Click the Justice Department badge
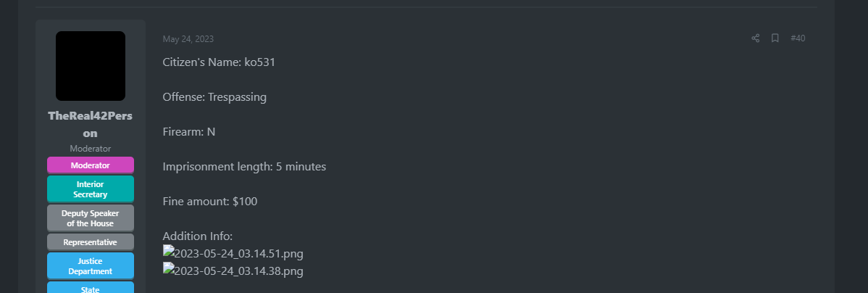Viewport: 868px width, 293px height. pyautogui.click(x=91, y=266)
